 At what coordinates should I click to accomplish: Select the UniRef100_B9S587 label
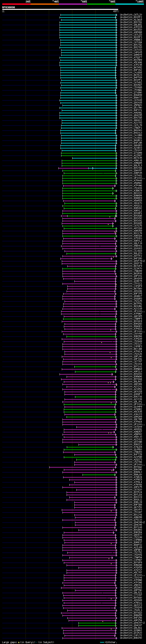131,85
